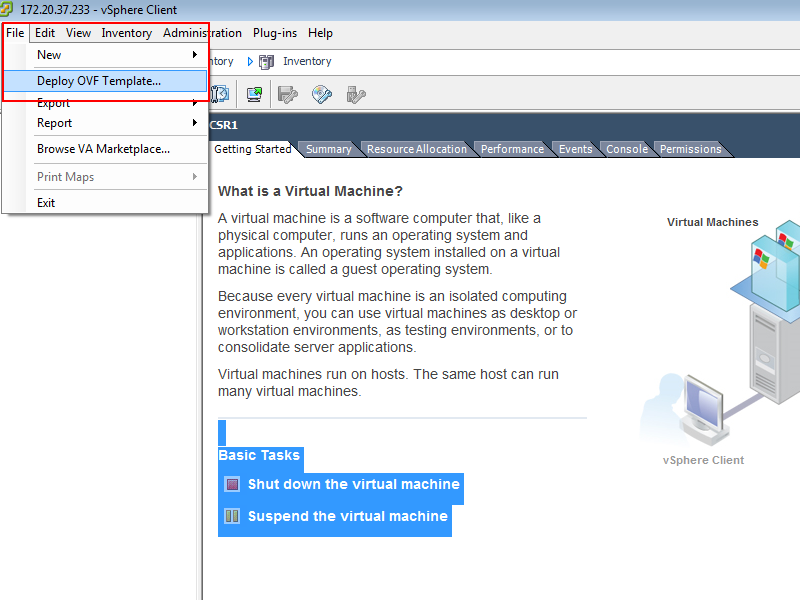Select Deploy OVF Template menu entry
Viewport: 800px width, 600px height.
(x=105, y=81)
